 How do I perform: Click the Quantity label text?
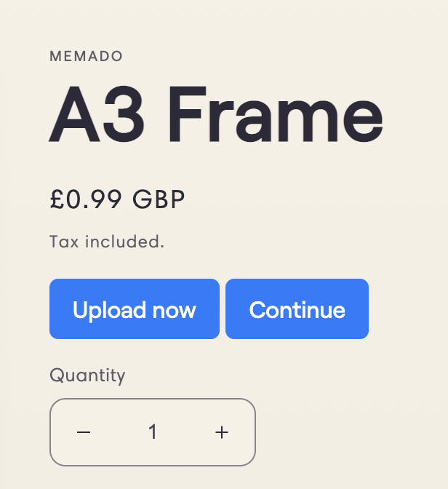(87, 375)
